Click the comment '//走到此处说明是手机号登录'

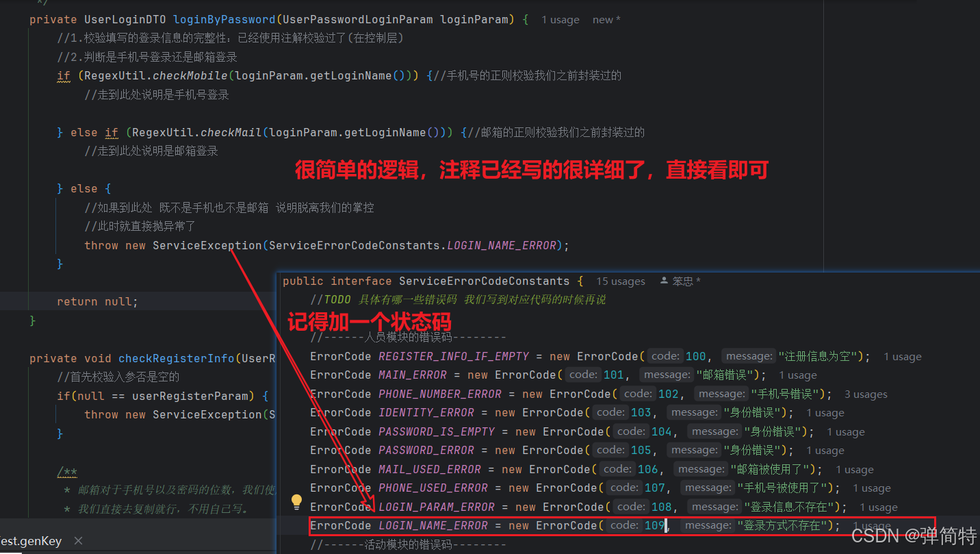(157, 95)
